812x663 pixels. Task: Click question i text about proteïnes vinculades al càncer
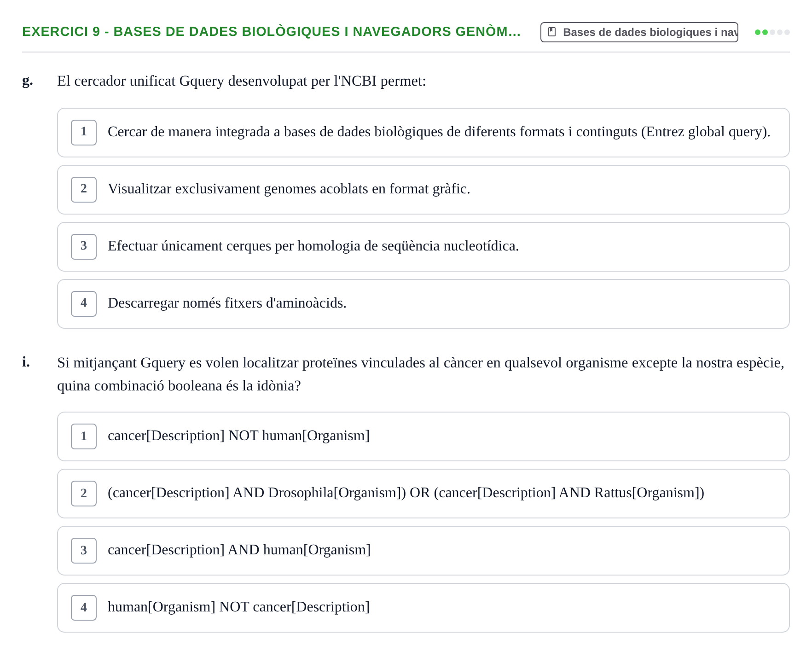420,374
